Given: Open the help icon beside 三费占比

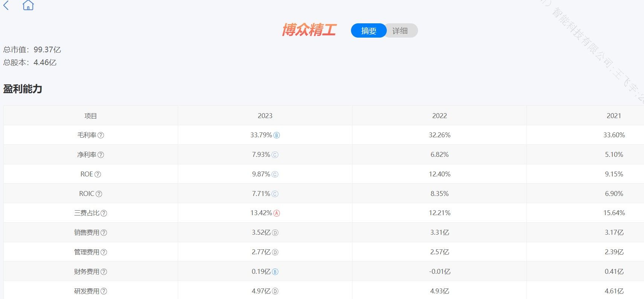Looking at the screenshot, I should (104, 213).
